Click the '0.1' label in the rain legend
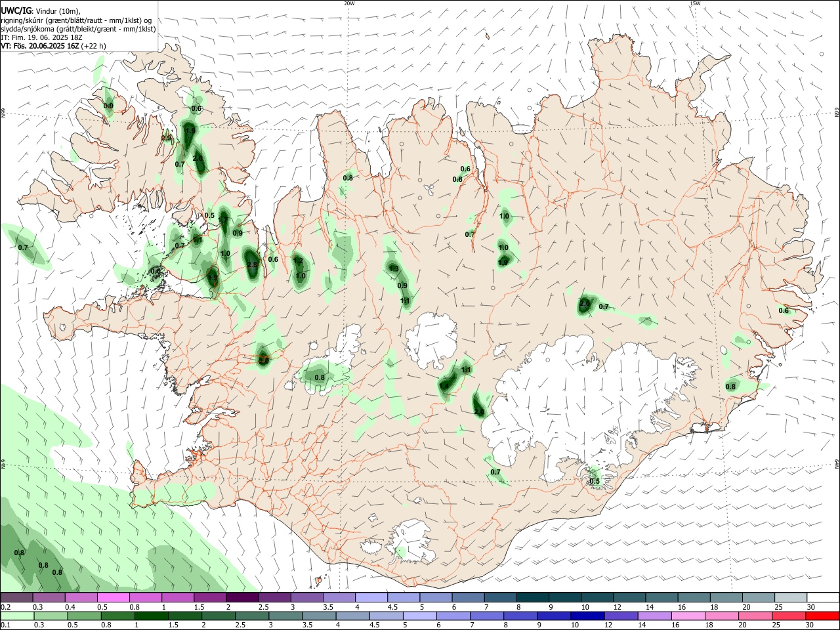This screenshot has width=840, height=630. click(x=6, y=625)
